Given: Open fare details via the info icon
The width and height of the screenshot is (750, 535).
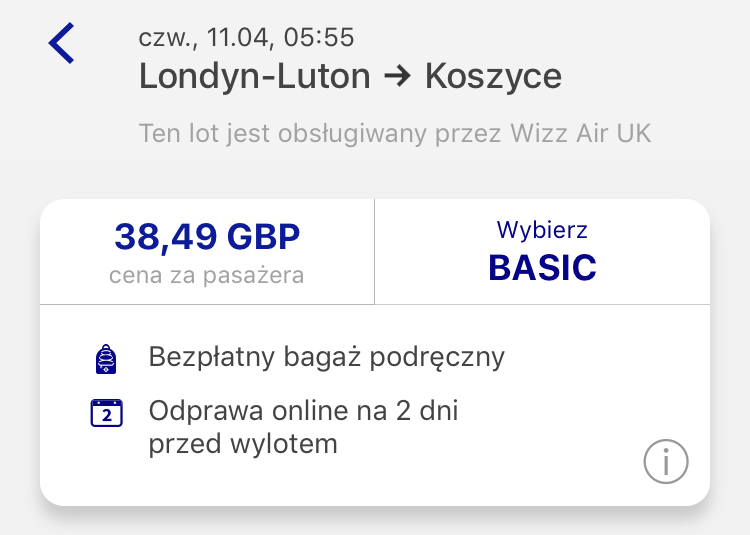Looking at the screenshot, I should [666, 462].
